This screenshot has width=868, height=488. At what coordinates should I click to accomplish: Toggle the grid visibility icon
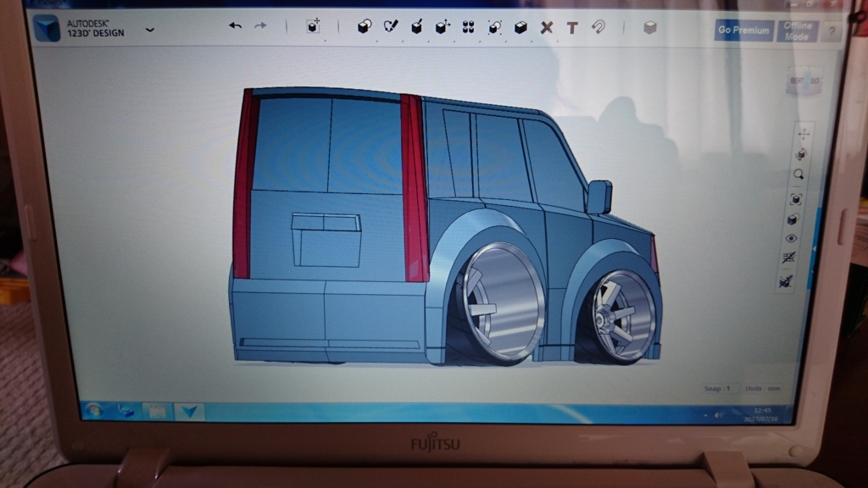click(789, 258)
